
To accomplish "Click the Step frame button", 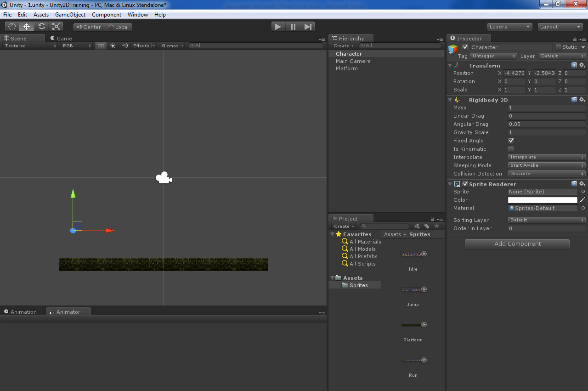I will pos(308,27).
